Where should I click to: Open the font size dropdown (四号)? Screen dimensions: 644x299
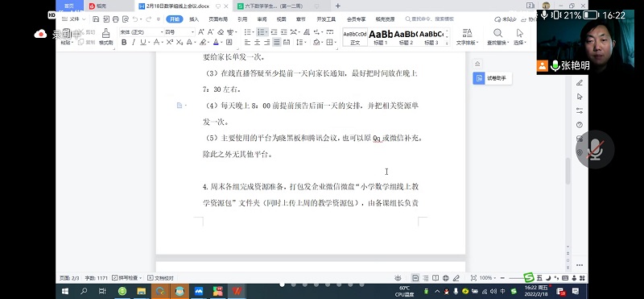pos(180,31)
